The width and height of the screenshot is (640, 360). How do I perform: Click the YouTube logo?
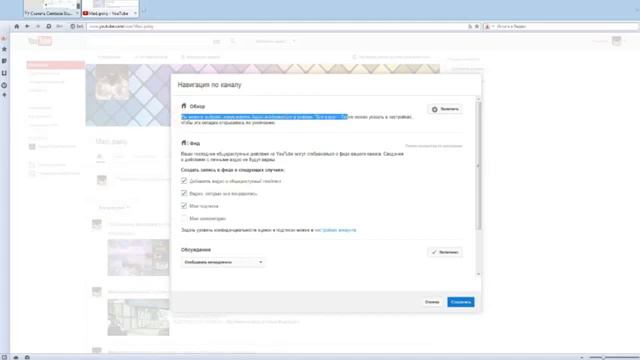click(x=40, y=41)
